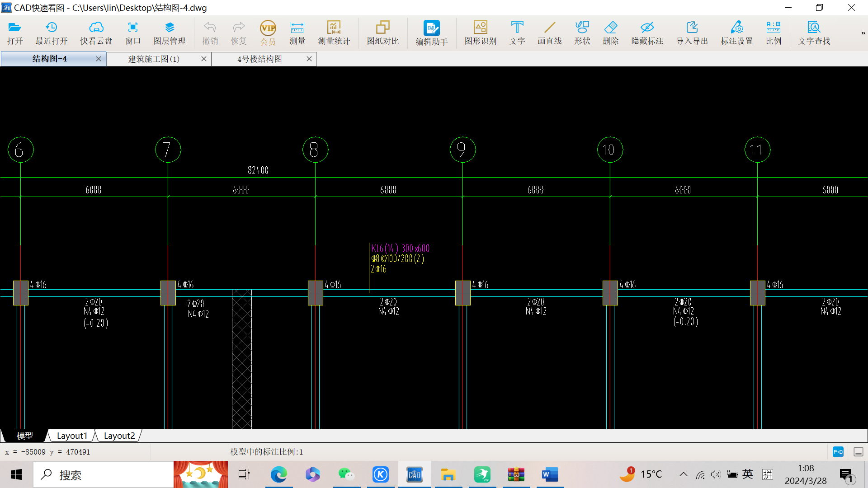The width and height of the screenshot is (868, 488).
Task: Open the notification center icon
Action: coord(847,475)
